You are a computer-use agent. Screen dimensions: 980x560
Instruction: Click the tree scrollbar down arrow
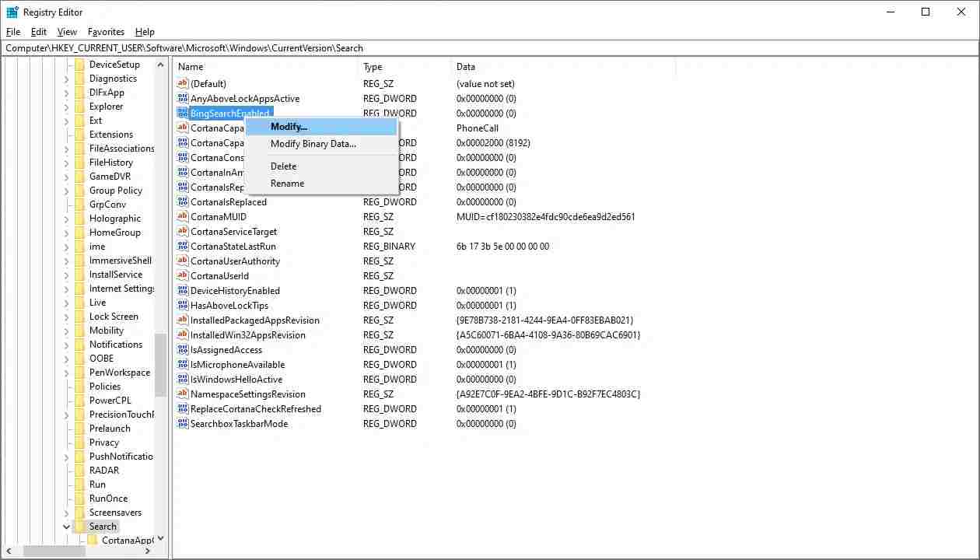click(160, 538)
